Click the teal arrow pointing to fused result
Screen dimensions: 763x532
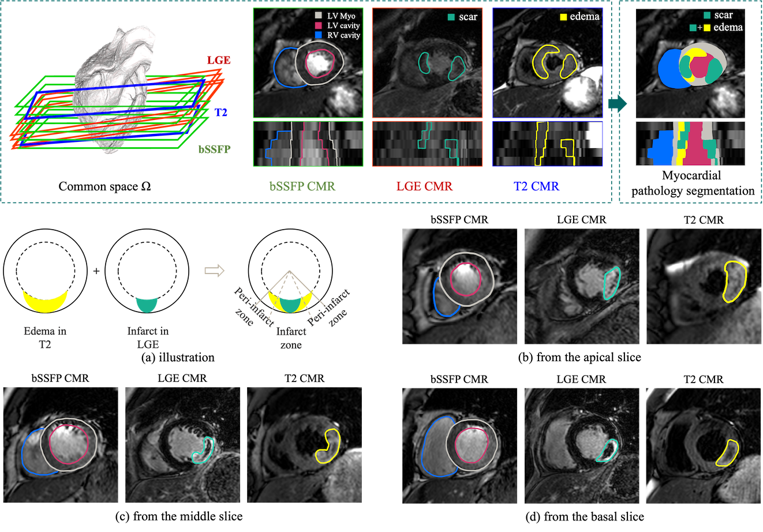615,104
